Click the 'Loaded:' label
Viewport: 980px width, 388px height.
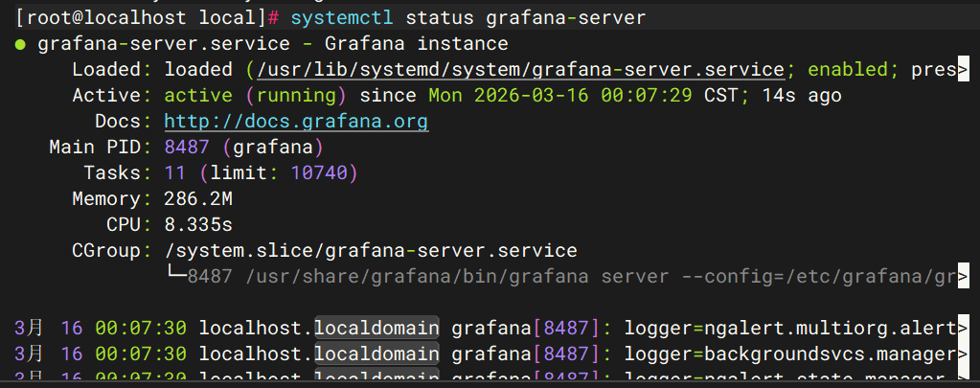click(112, 69)
